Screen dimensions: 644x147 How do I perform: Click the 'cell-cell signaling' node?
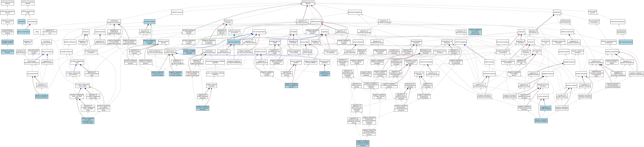pos(460,42)
